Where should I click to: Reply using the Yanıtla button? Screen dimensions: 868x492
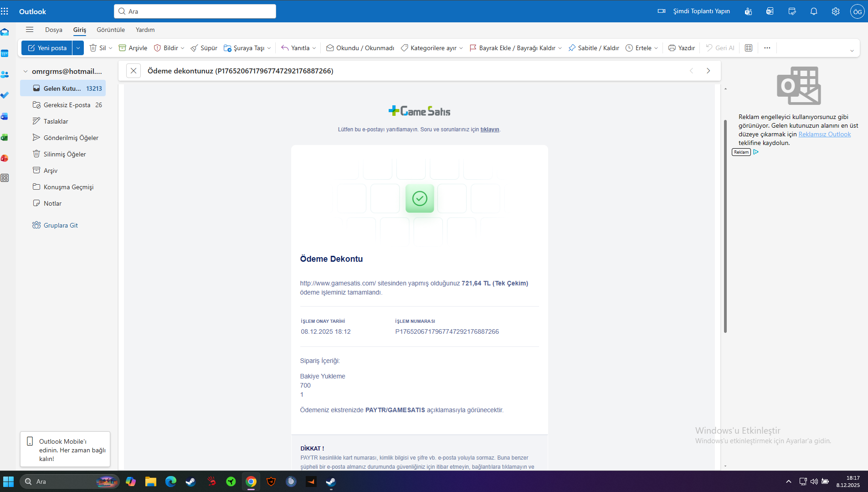pyautogui.click(x=295, y=48)
